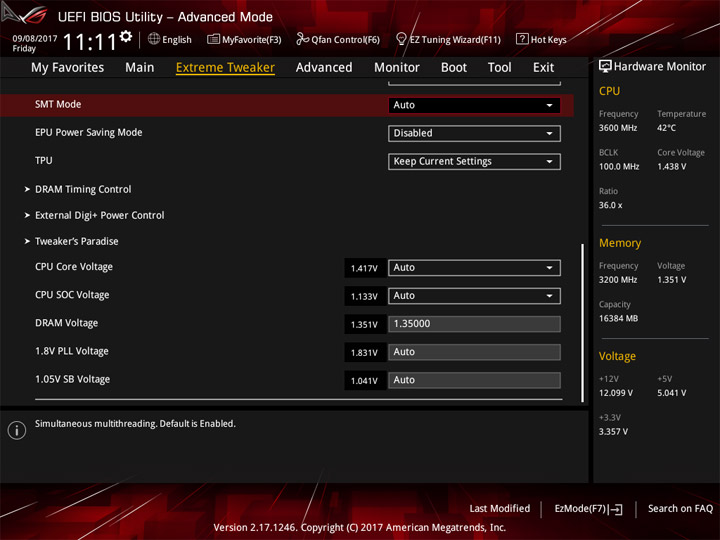Click the 1.831V PLL voltage reading
720x540 pixels.
(x=365, y=353)
